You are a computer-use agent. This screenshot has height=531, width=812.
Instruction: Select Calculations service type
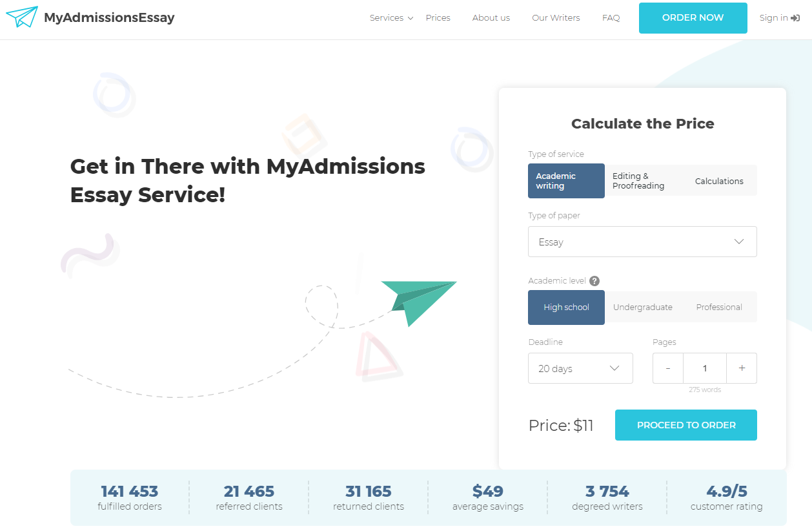click(719, 181)
